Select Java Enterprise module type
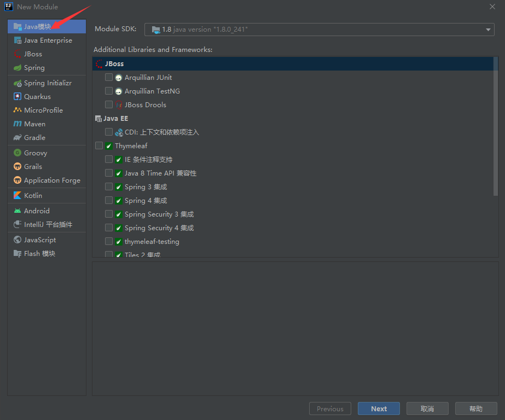The height and width of the screenshot is (420, 505). tap(47, 40)
